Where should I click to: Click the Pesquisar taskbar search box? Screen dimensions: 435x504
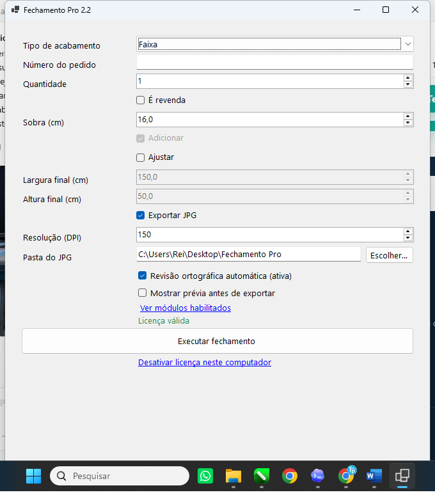click(x=120, y=476)
